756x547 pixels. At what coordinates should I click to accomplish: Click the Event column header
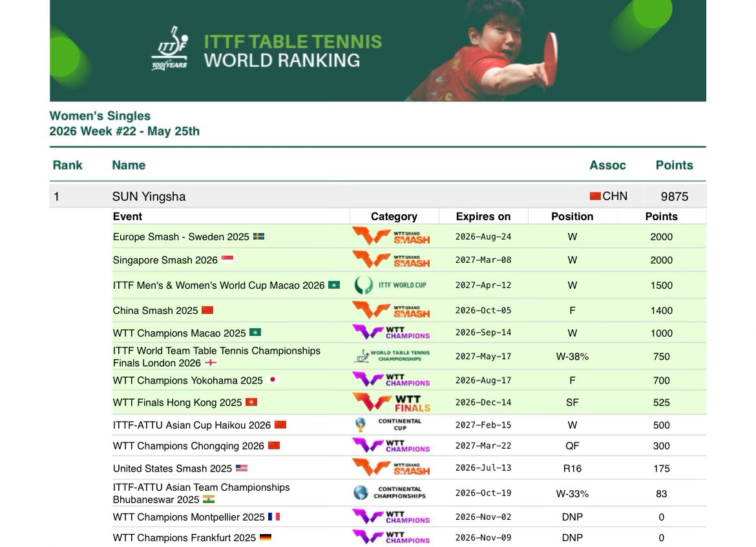[x=127, y=216]
